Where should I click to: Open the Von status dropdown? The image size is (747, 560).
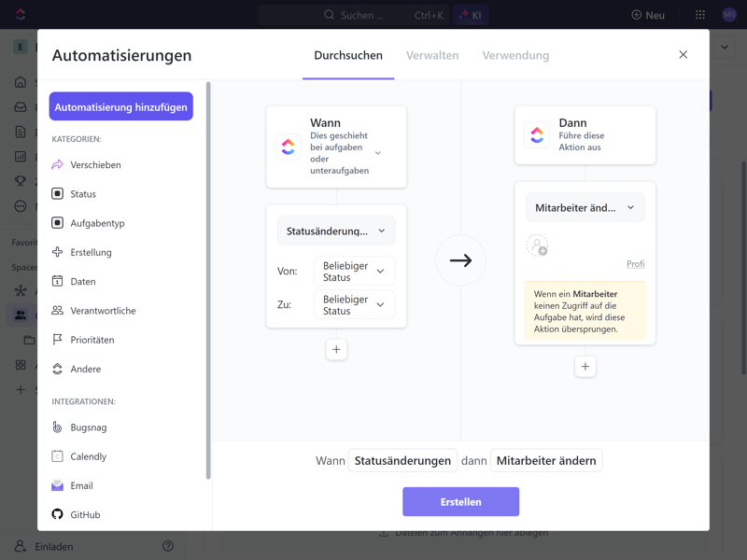(x=354, y=272)
